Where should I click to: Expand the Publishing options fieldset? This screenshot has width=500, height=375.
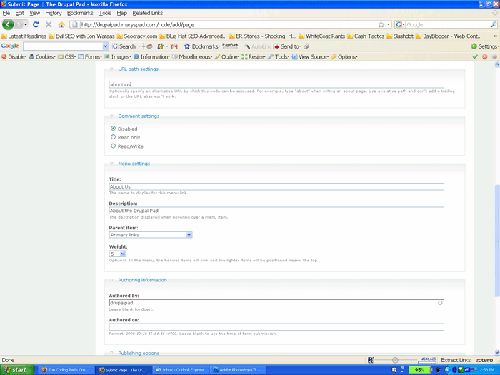point(139,353)
